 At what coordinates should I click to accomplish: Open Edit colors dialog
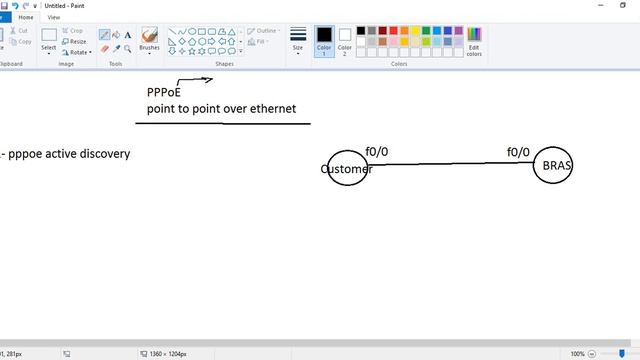[474, 41]
